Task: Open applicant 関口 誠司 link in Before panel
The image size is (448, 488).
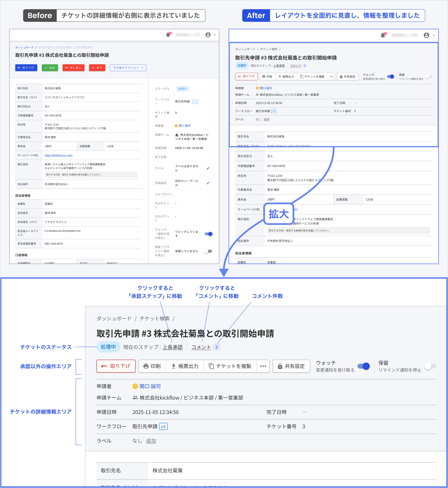Action: click(x=184, y=126)
